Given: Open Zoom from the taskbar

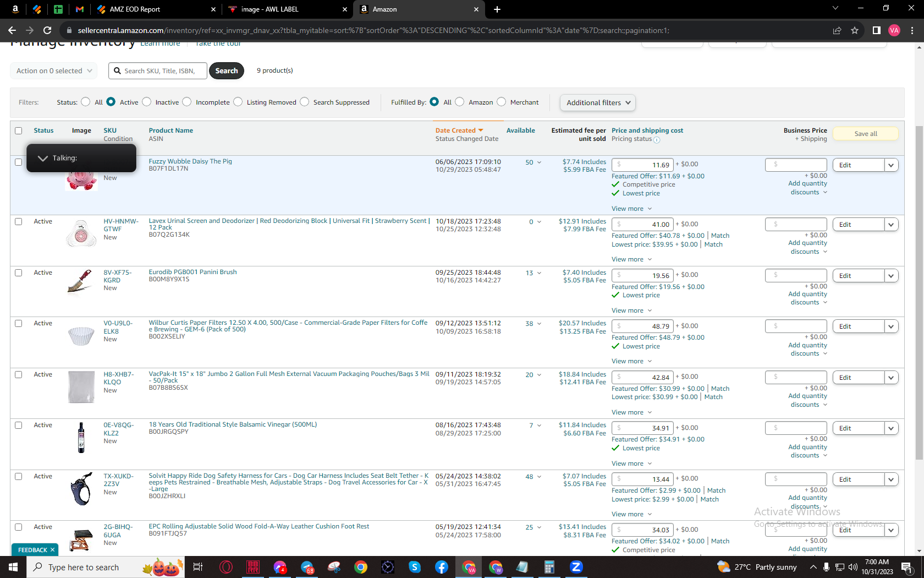Looking at the screenshot, I should (x=576, y=567).
